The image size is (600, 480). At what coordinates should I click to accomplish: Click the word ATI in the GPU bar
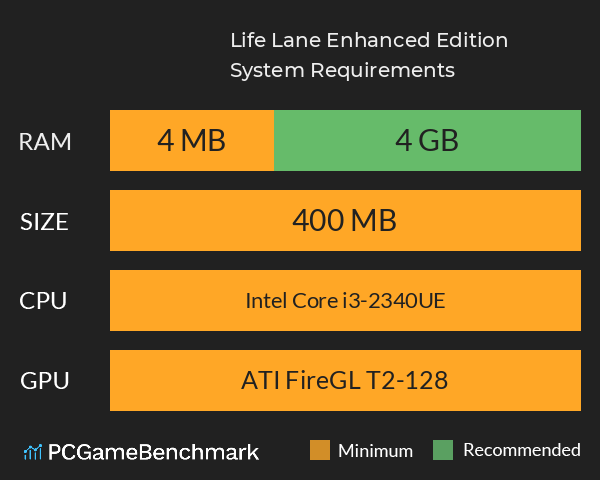tap(259, 380)
